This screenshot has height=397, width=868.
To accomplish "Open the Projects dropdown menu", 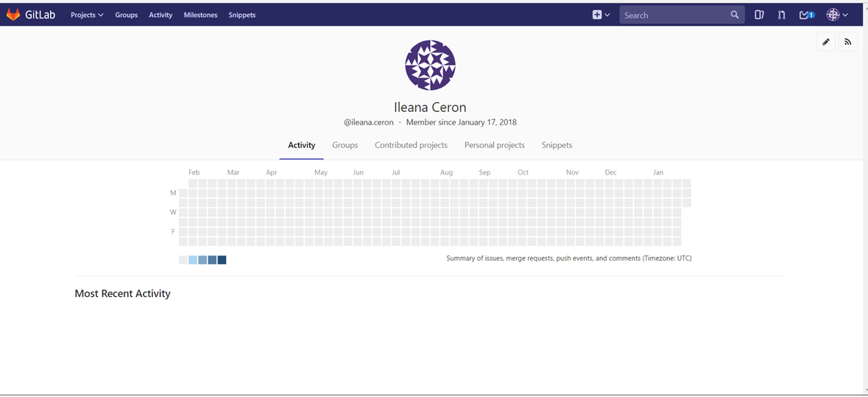I will tap(87, 15).
